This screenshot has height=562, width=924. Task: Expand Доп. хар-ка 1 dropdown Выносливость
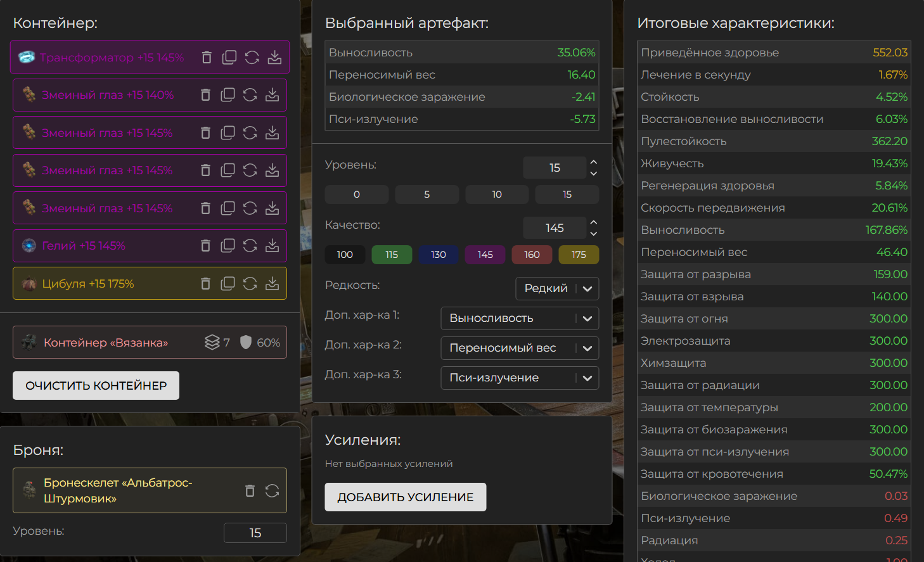(519, 318)
